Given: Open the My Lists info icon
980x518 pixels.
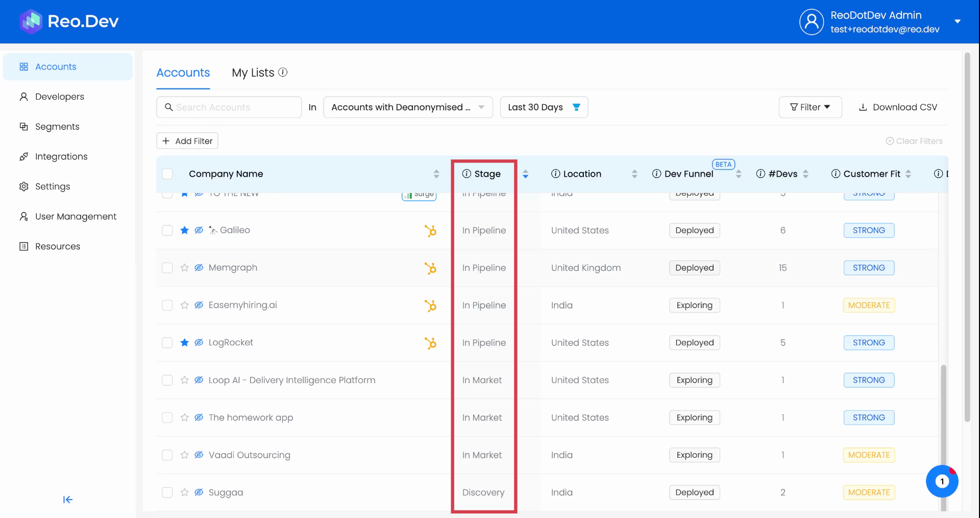Looking at the screenshot, I should tap(283, 73).
